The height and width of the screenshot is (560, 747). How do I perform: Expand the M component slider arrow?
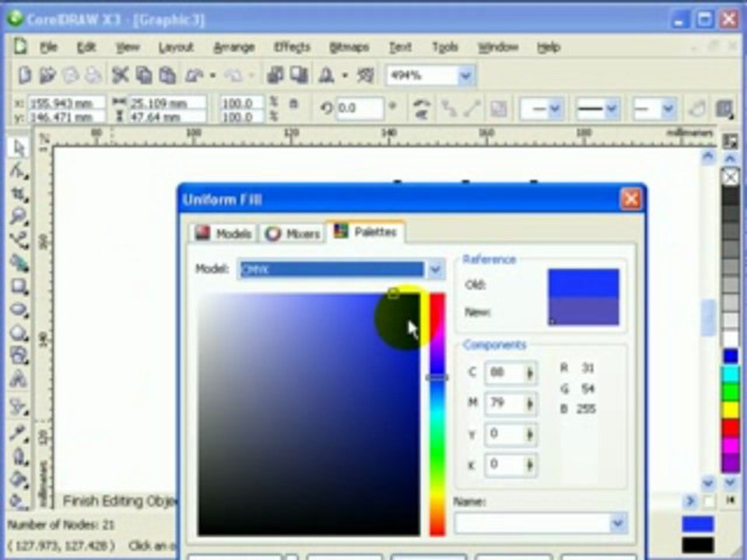click(x=529, y=404)
